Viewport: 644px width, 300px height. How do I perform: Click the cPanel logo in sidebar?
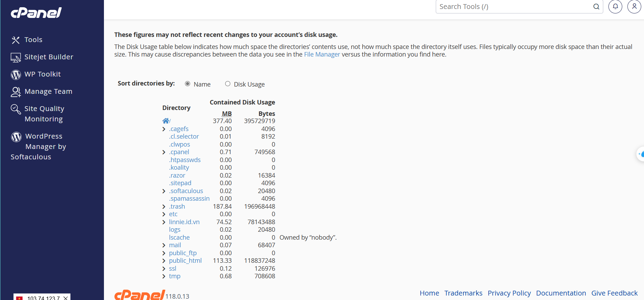[x=36, y=13]
